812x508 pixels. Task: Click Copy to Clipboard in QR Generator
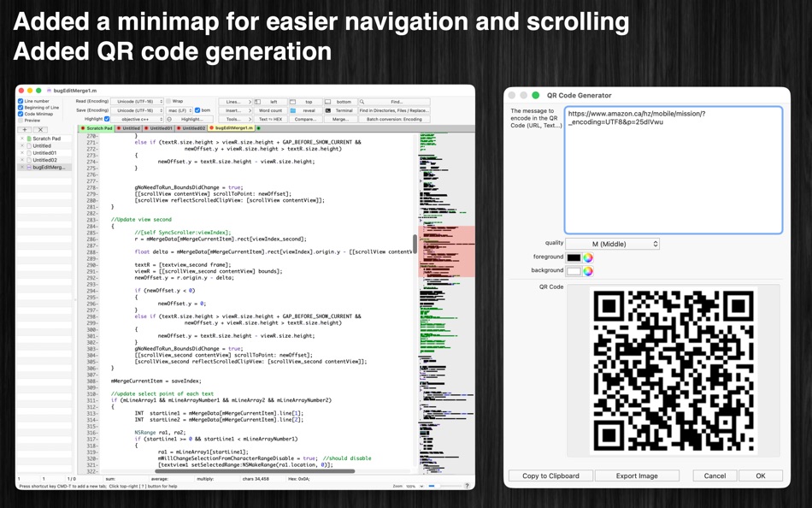pos(550,476)
